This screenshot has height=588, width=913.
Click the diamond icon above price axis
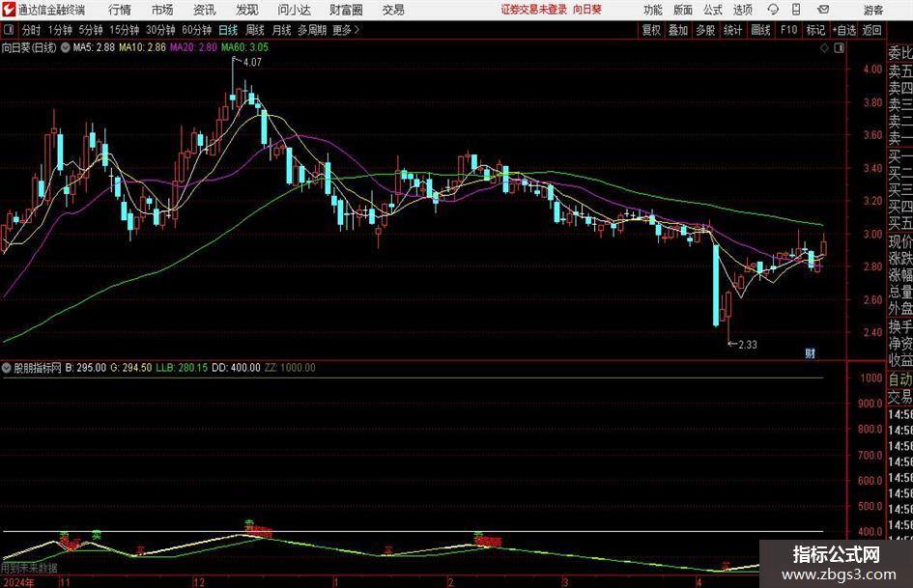click(x=824, y=48)
